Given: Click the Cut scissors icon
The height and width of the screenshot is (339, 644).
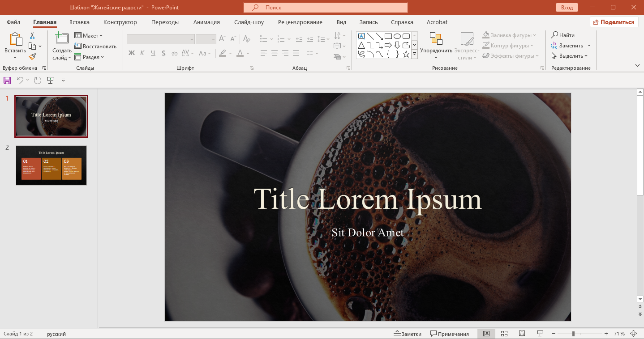Looking at the screenshot, I should pos(32,36).
